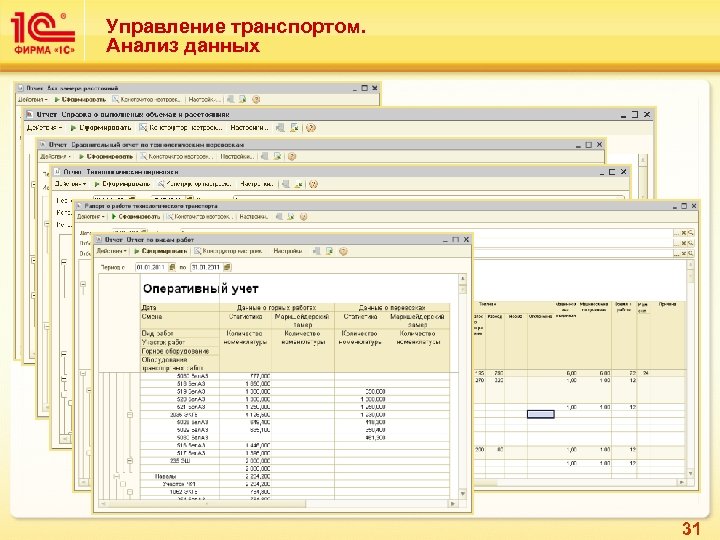This screenshot has height=540, width=720.
Task: Click the period end date field 31.01.2011
Action: [x=207, y=267]
